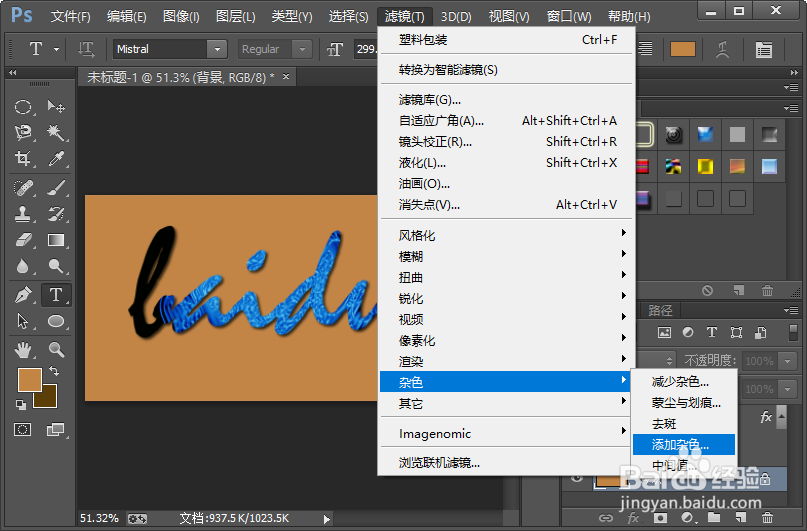Select the Hand tool
Screen dimensions: 807x531
pos(23,350)
